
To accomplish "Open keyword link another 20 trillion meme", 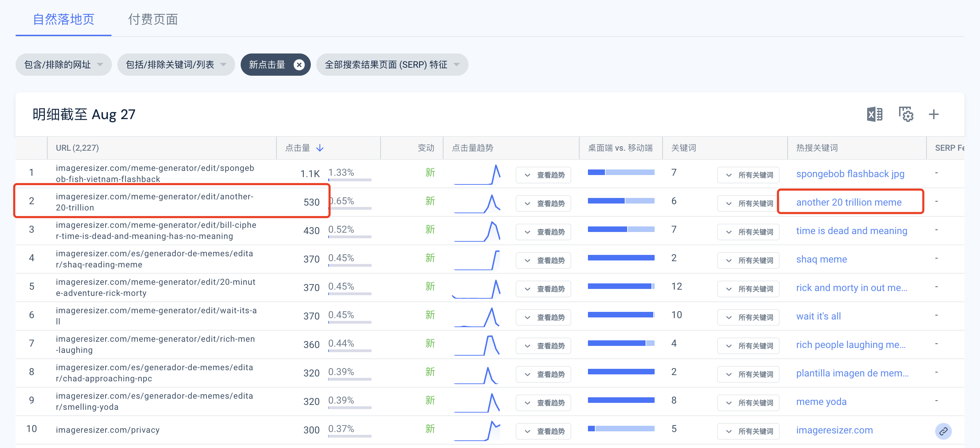I will [848, 202].
